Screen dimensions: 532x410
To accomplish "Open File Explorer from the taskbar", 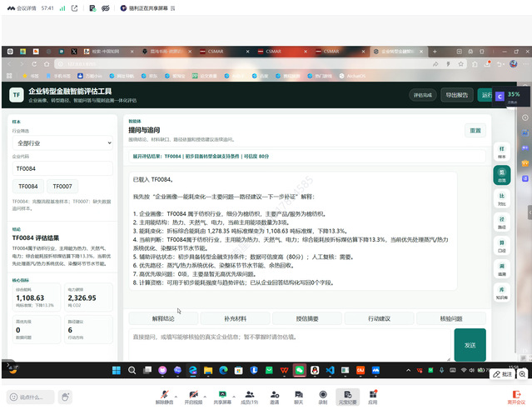I will tap(208, 370).
